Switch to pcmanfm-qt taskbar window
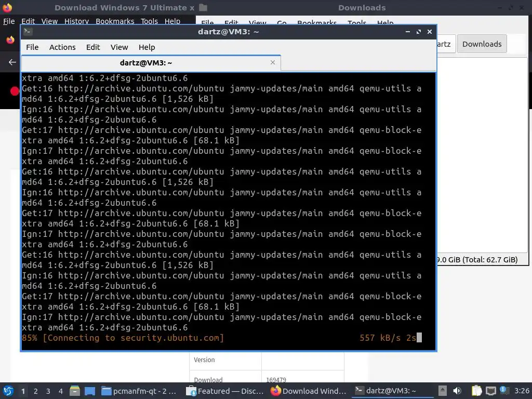532x399 pixels. point(139,391)
